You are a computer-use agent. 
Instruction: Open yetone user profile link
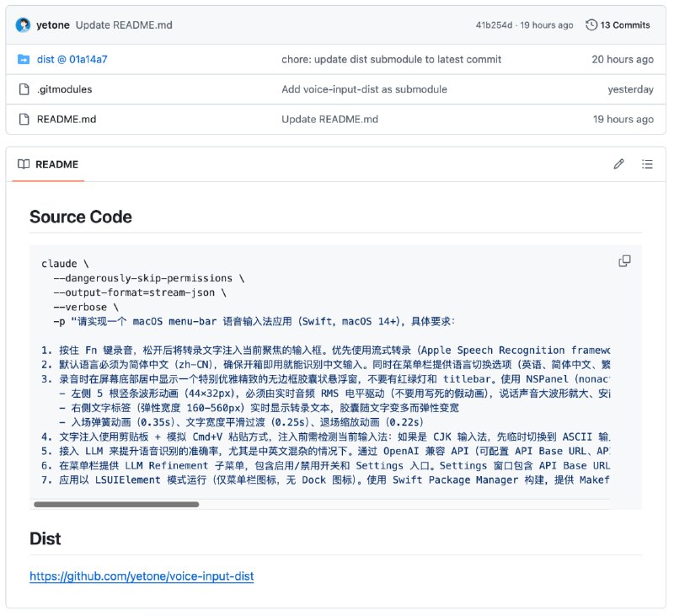(53, 25)
